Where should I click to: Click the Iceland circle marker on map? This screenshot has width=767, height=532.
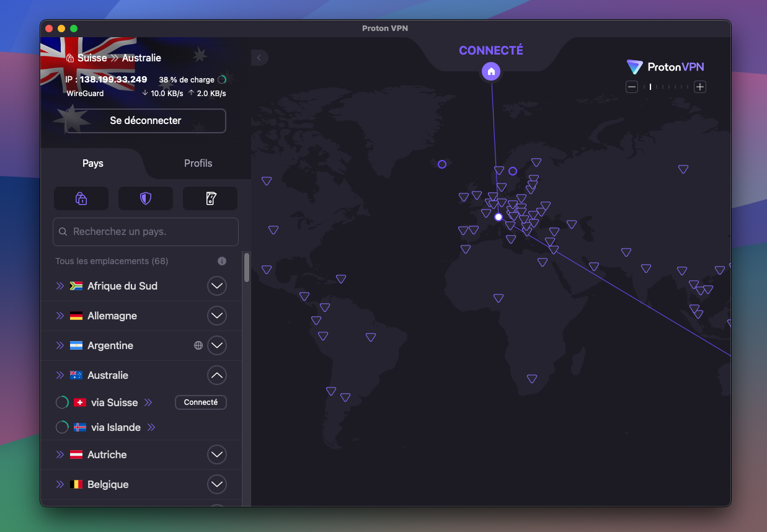pyautogui.click(x=442, y=164)
